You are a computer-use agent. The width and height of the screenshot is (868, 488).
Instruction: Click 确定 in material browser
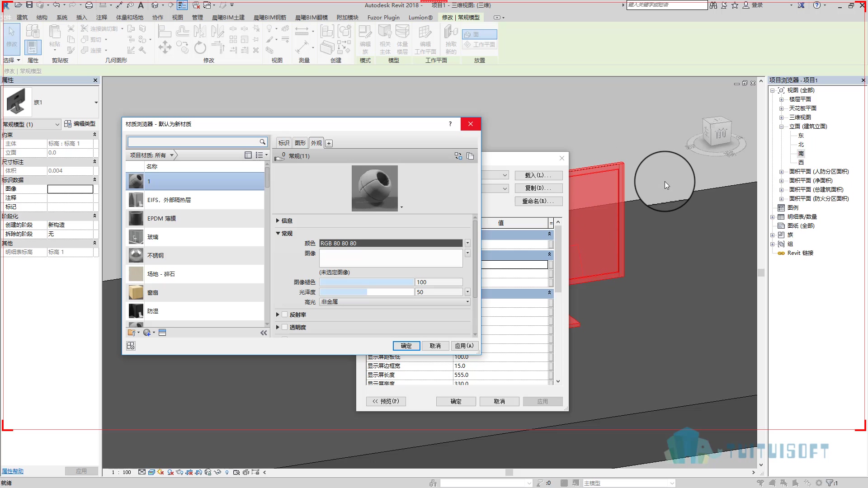pos(406,346)
